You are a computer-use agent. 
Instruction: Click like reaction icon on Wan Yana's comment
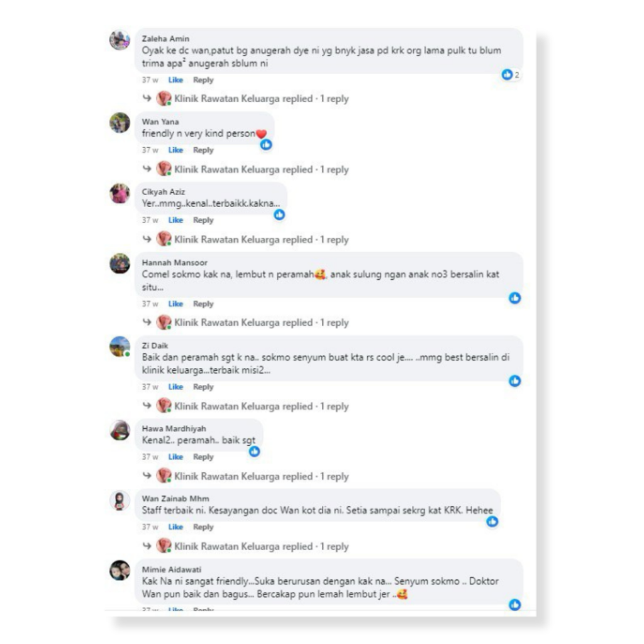click(266, 145)
